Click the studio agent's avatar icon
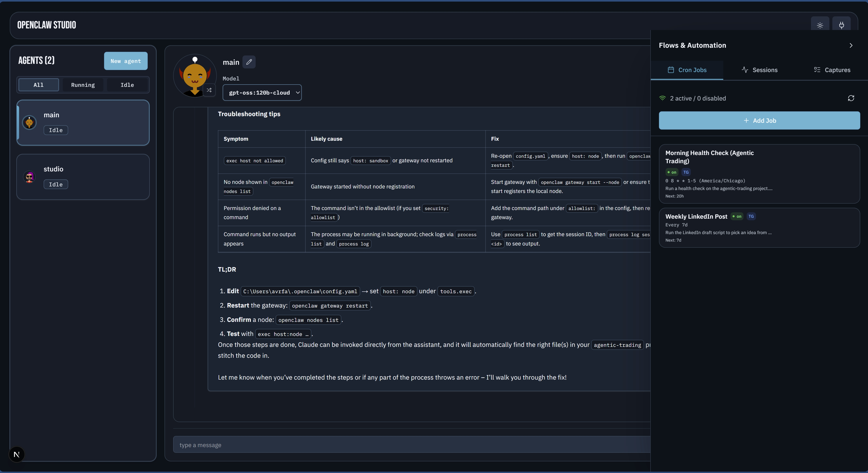 coord(30,177)
